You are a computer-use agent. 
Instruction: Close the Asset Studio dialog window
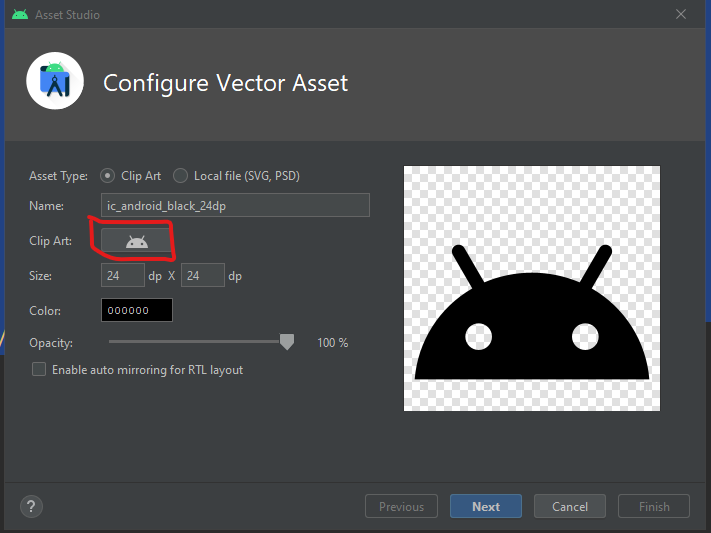682,15
